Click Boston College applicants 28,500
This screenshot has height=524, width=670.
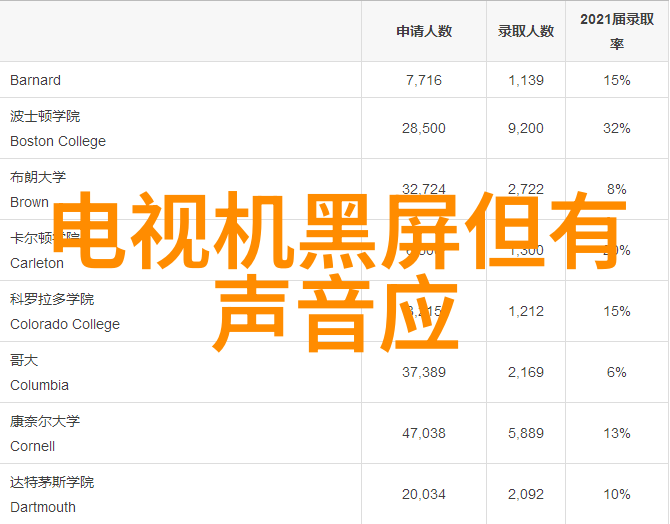[424, 128]
